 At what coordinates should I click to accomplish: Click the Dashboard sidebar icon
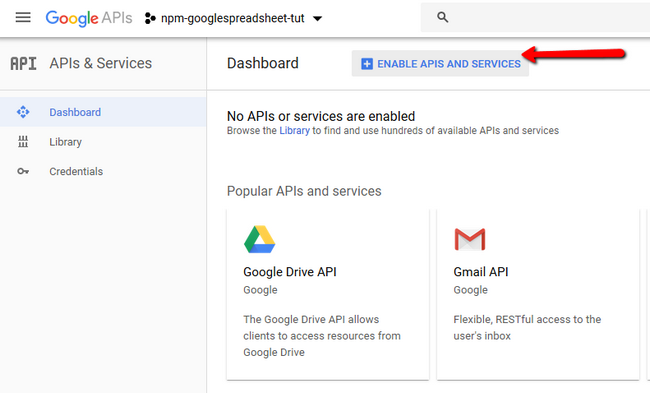23,112
